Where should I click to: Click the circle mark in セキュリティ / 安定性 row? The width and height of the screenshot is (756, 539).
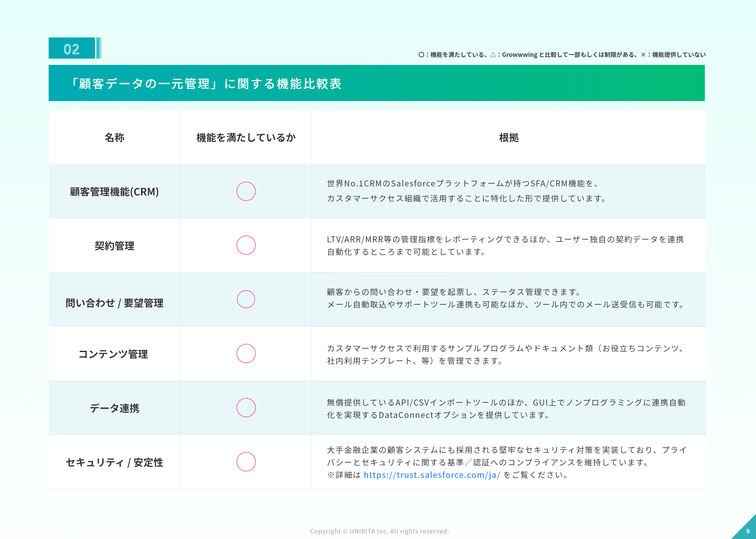[x=246, y=462]
